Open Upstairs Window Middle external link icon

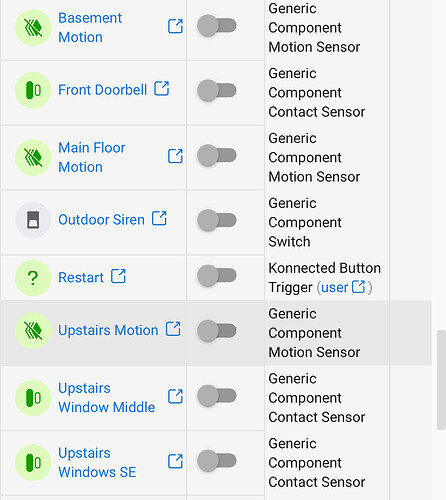pyautogui.click(x=175, y=396)
